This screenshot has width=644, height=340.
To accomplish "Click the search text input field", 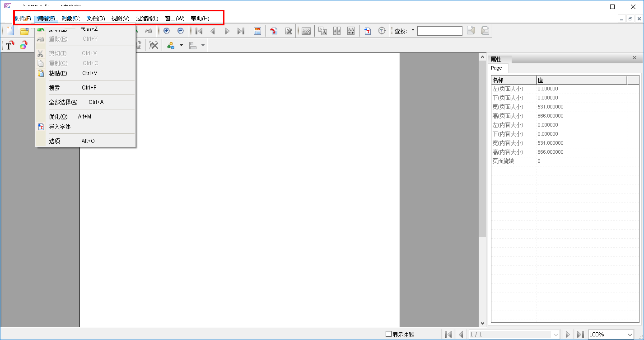I will coord(439,31).
